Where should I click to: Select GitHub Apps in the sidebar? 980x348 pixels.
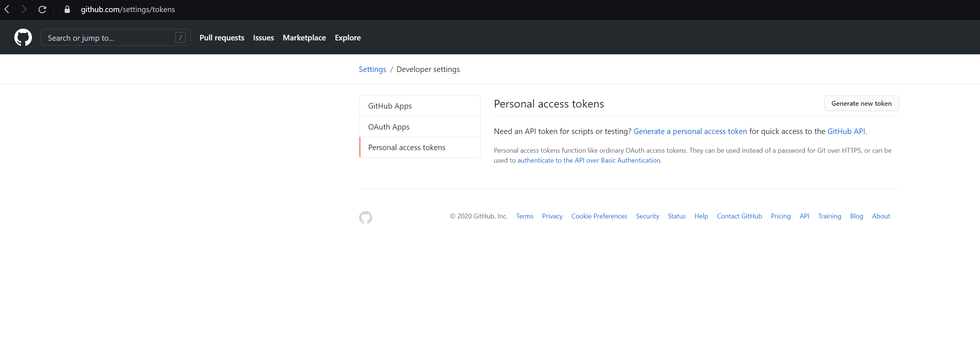[x=390, y=106]
